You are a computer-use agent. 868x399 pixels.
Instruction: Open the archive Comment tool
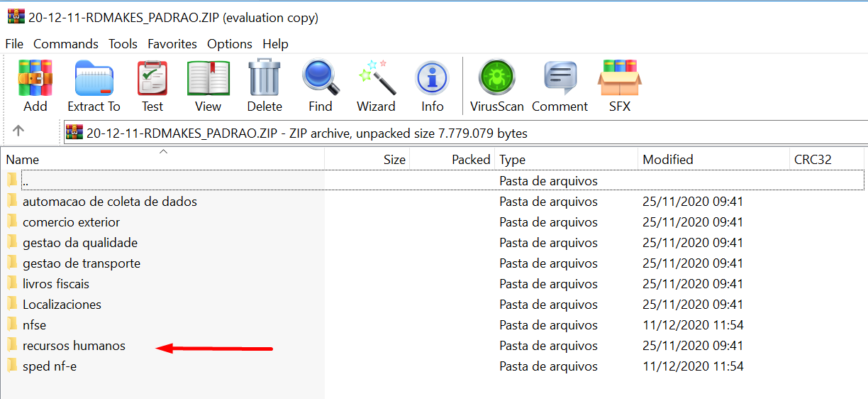[560, 78]
